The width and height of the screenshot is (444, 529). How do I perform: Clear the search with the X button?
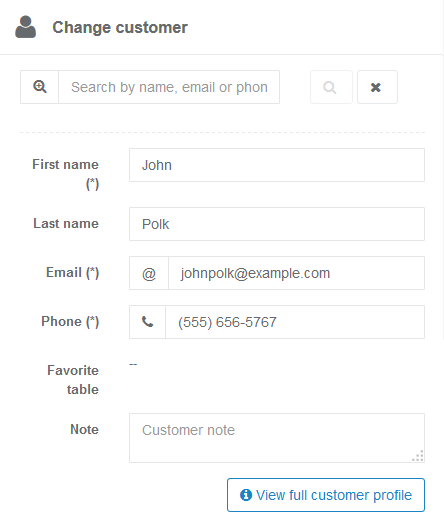(377, 87)
